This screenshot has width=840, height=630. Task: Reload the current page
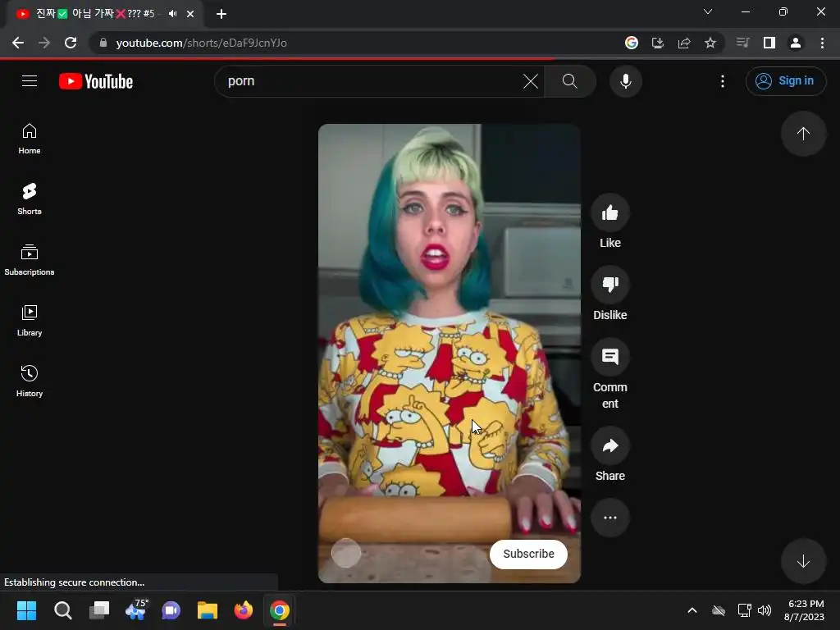pyautogui.click(x=71, y=43)
